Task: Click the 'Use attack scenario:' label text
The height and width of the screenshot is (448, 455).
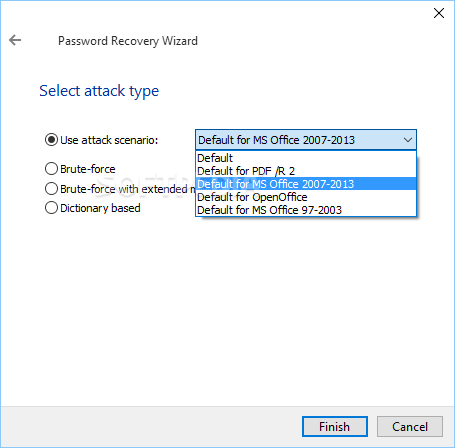Action: pos(109,140)
